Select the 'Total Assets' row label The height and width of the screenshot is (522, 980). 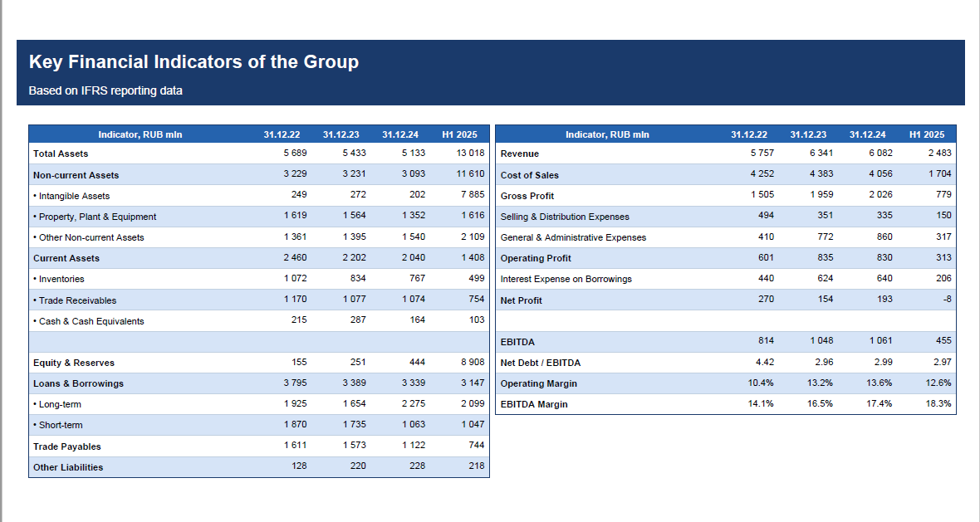(x=61, y=154)
